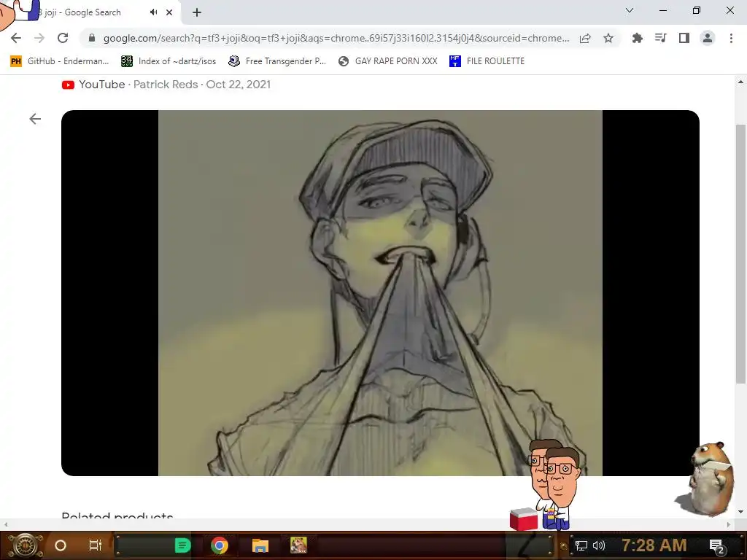Open the Free Transgender P... bookmark
Image resolution: width=747 pixels, height=560 pixels.
tap(277, 61)
